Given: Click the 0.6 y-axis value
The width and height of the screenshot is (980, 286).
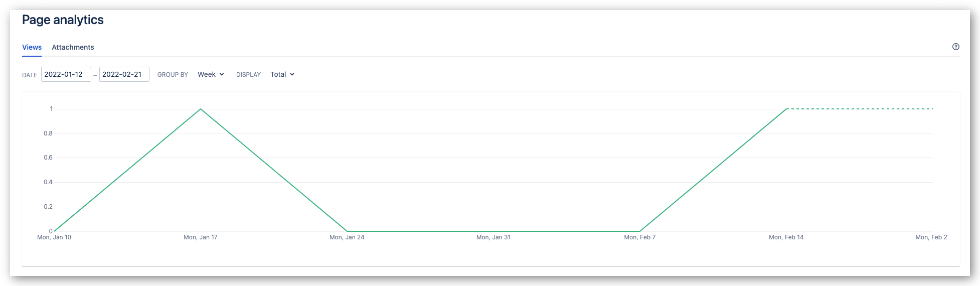Looking at the screenshot, I should (x=48, y=158).
